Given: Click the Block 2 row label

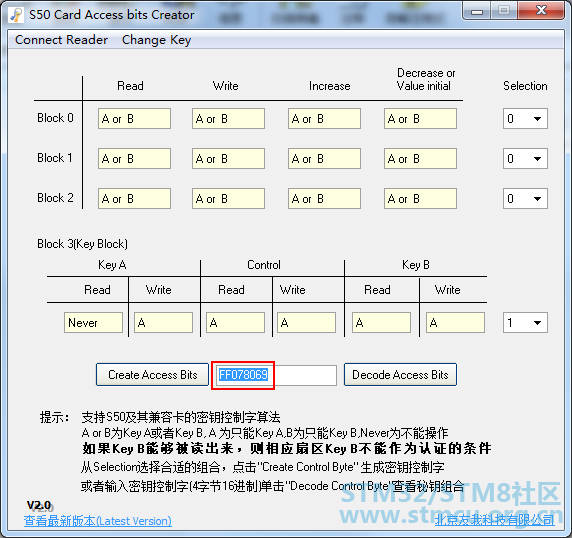Looking at the screenshot, I should click(55, 198).
